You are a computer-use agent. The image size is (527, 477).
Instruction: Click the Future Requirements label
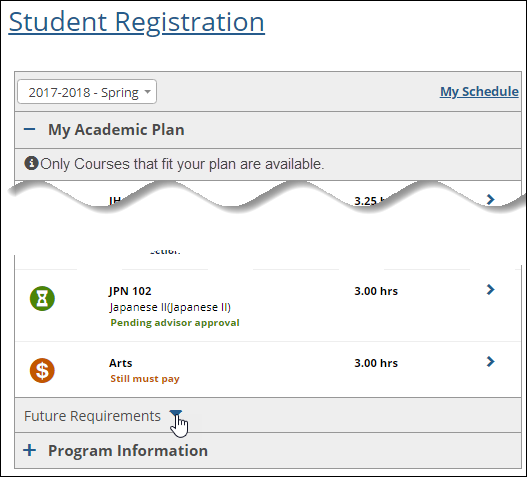(92, 416)
